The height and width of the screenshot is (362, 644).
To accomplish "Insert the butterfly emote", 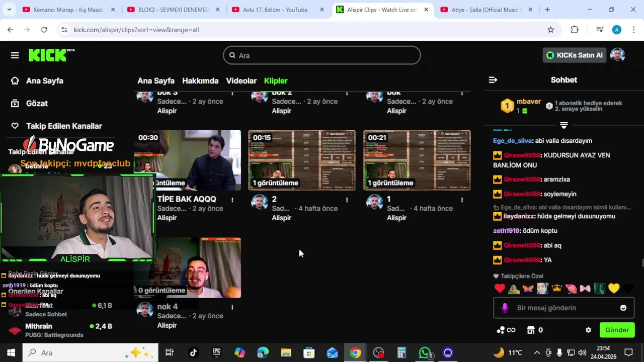I will 528,289.
